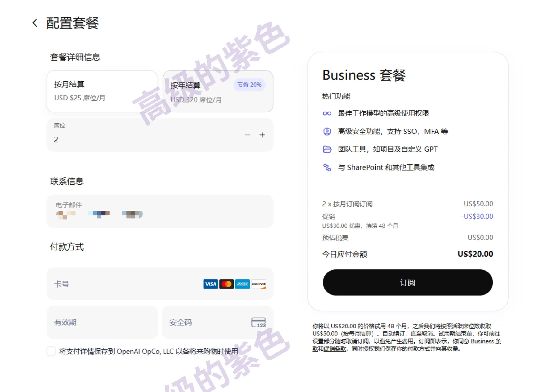Click the 联系信息 section heading
Screen dimensions: 556x392
pyautogui.click(x=67, y=181)
